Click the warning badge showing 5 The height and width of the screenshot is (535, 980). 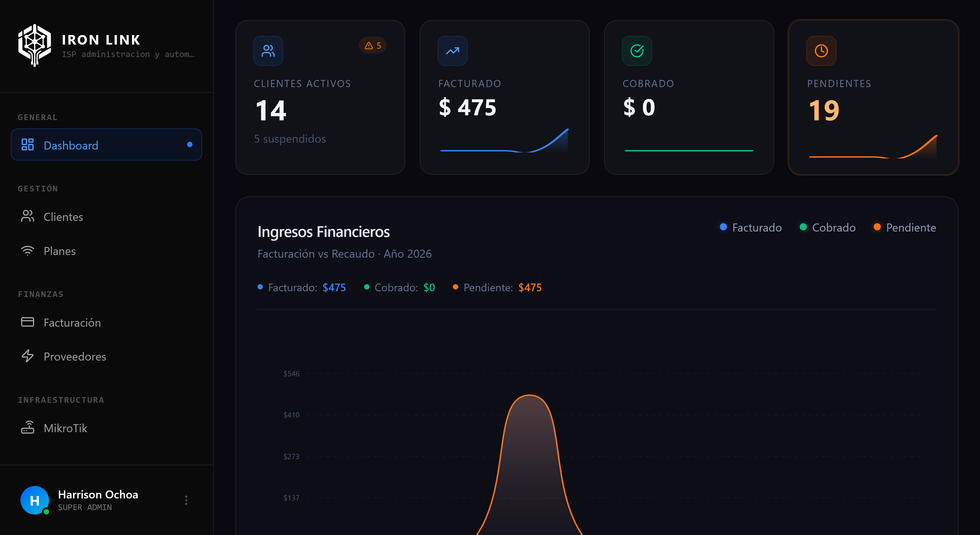[373, 46]
